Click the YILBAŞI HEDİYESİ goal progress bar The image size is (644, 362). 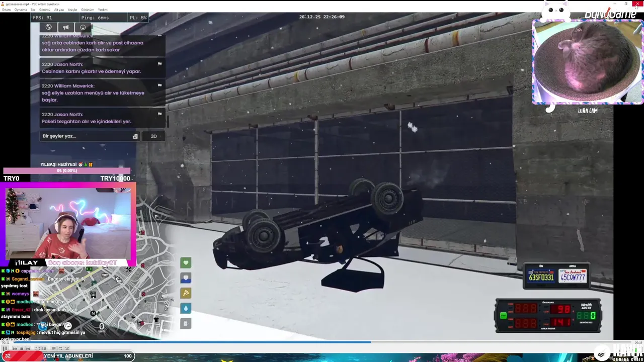point(66,171)
